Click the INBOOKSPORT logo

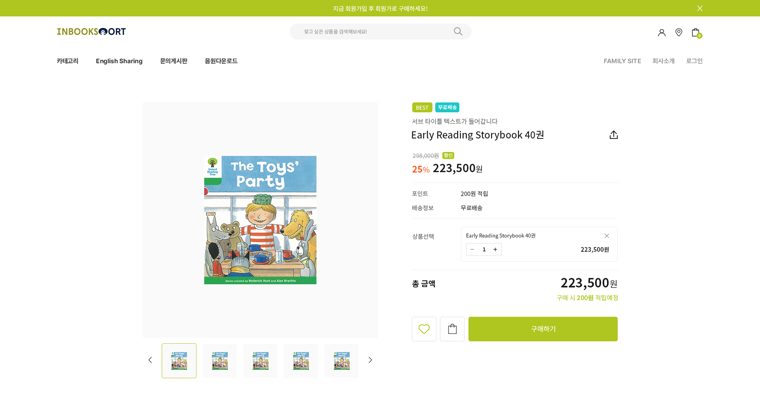91,32
